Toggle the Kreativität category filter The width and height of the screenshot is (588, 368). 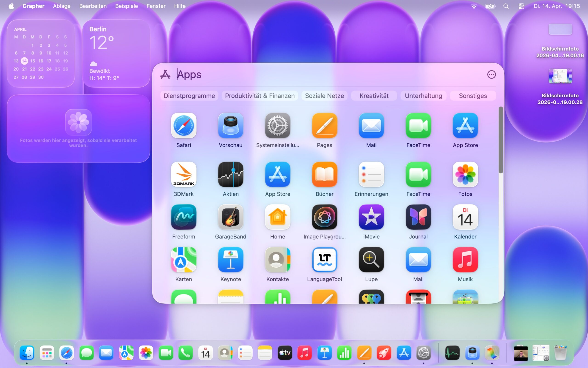pyautogui.click(x=374, y=96)
